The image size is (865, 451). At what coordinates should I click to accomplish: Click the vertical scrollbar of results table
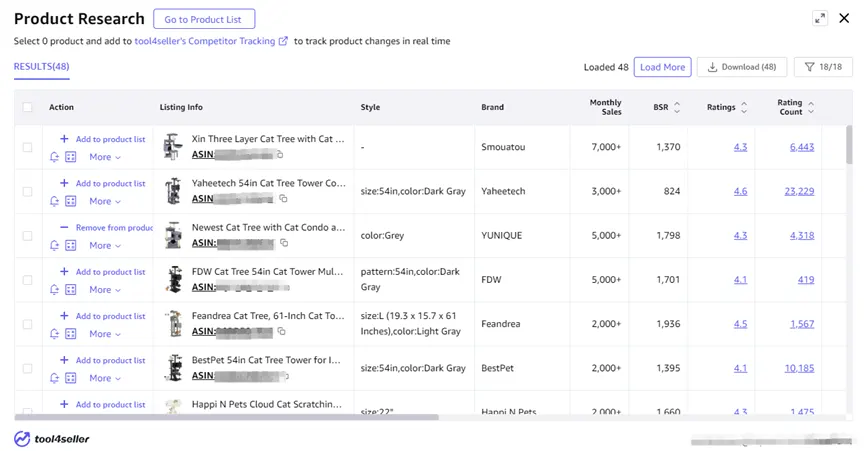tap(849, 144)
